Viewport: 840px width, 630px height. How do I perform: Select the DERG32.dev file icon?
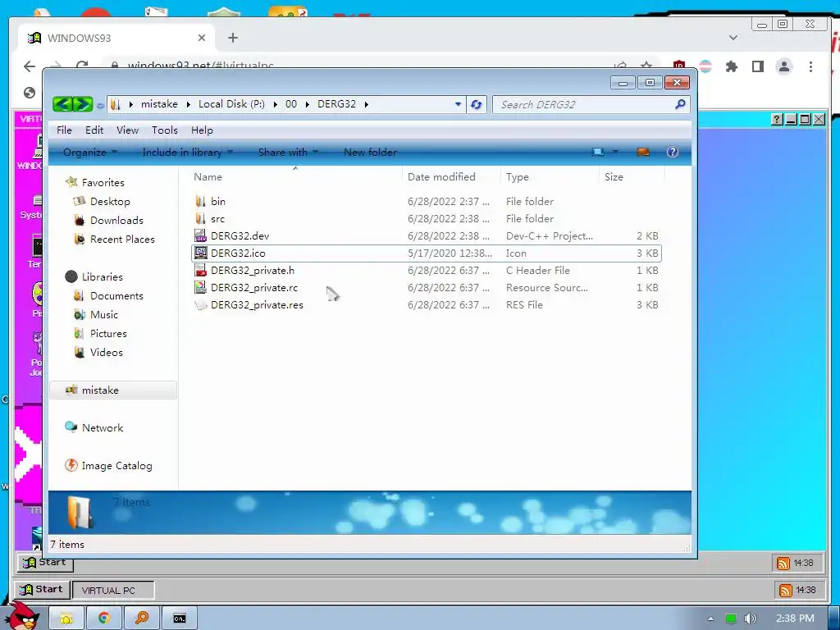click(x=200, y=235)
